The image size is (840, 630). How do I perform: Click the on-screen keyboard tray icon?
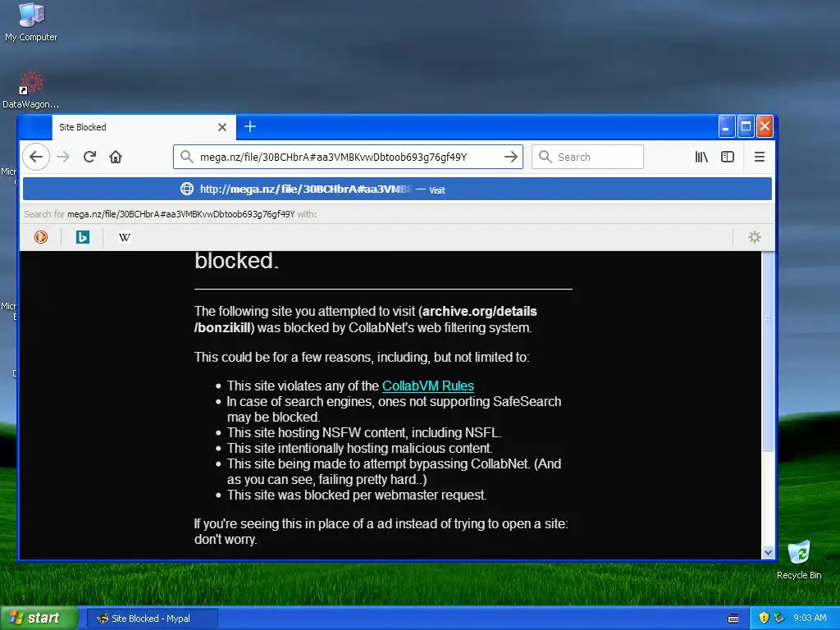(733, 619)
